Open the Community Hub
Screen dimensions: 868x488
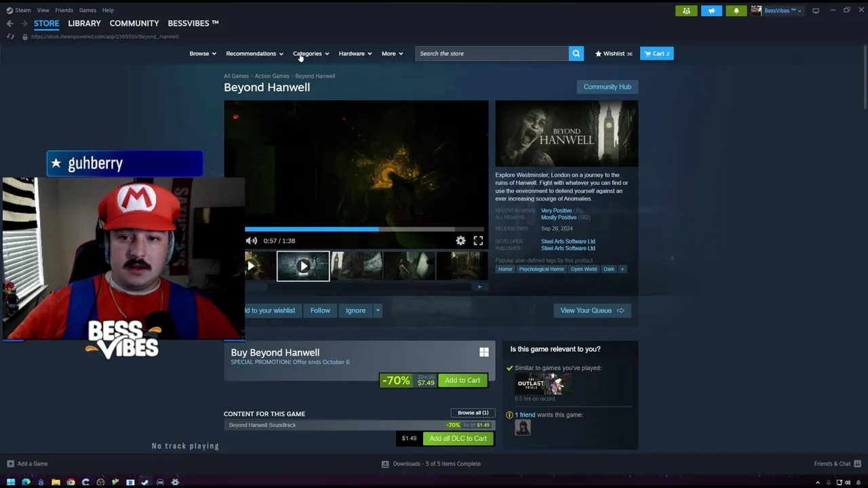(607, 87)
